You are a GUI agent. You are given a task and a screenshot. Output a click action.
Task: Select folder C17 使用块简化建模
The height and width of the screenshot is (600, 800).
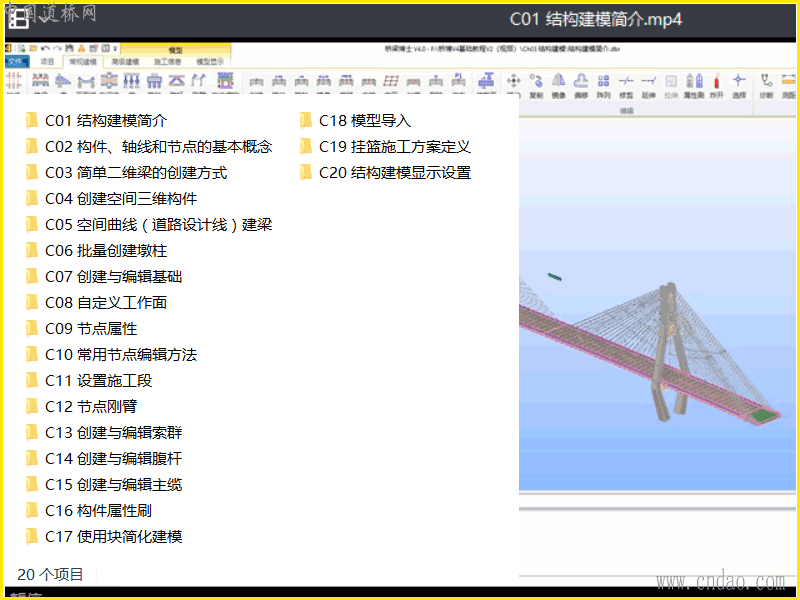[104, 537]
